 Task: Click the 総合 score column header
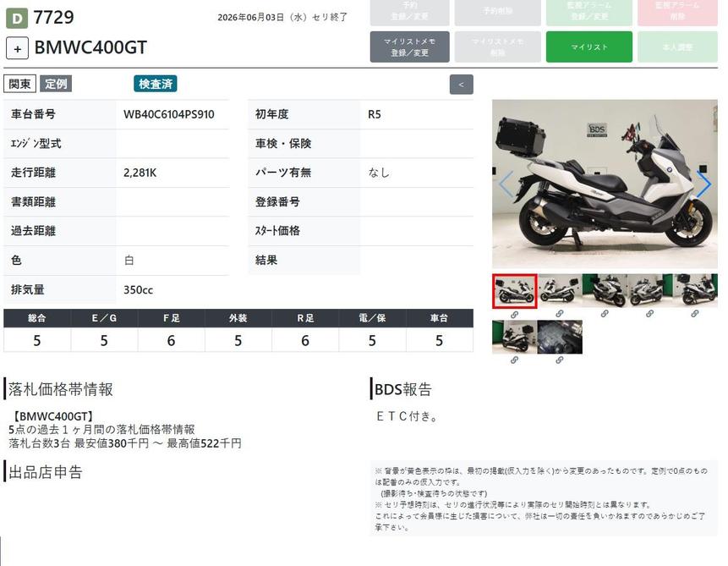[37, 318]
